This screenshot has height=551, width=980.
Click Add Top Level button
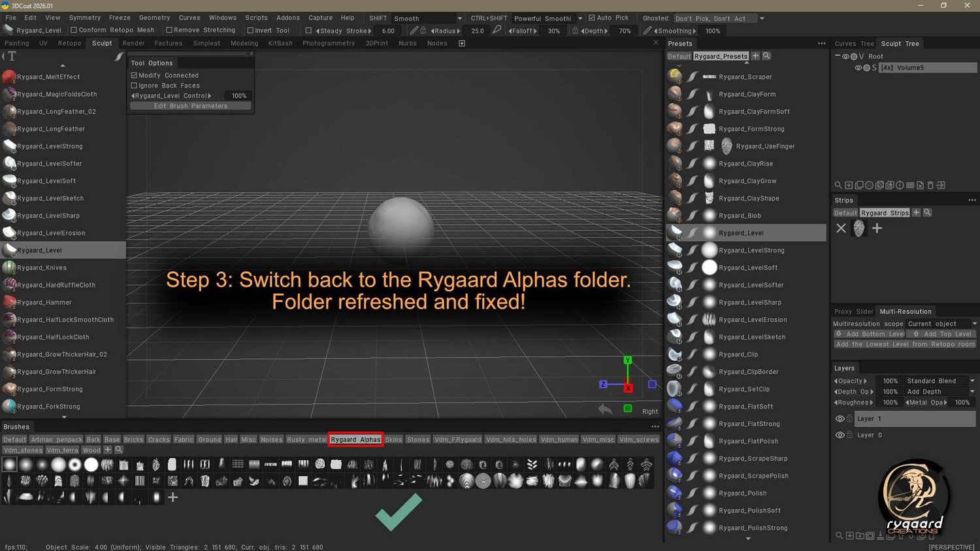[x=941, y=334]
